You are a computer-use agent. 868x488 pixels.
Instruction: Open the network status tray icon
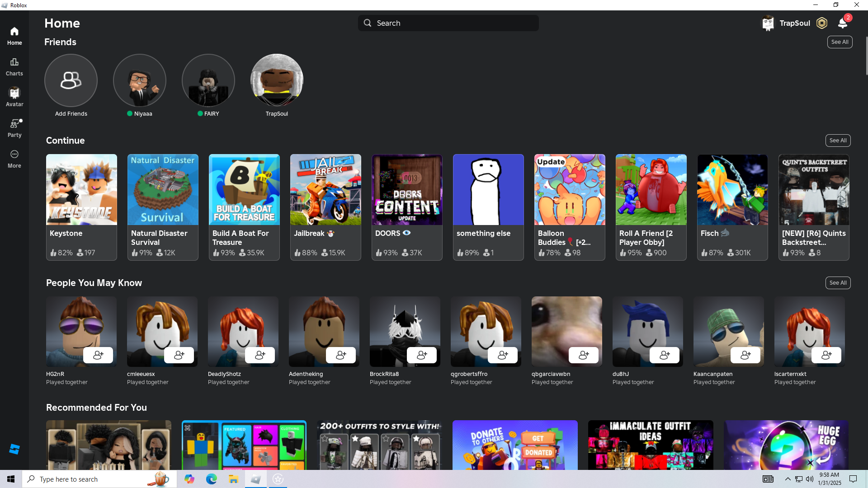(x=799, y=479)
